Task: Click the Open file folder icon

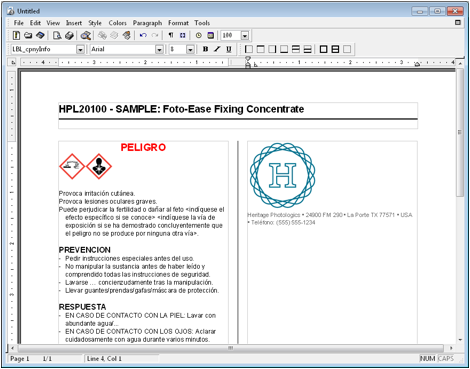Action: click(28, 35)
